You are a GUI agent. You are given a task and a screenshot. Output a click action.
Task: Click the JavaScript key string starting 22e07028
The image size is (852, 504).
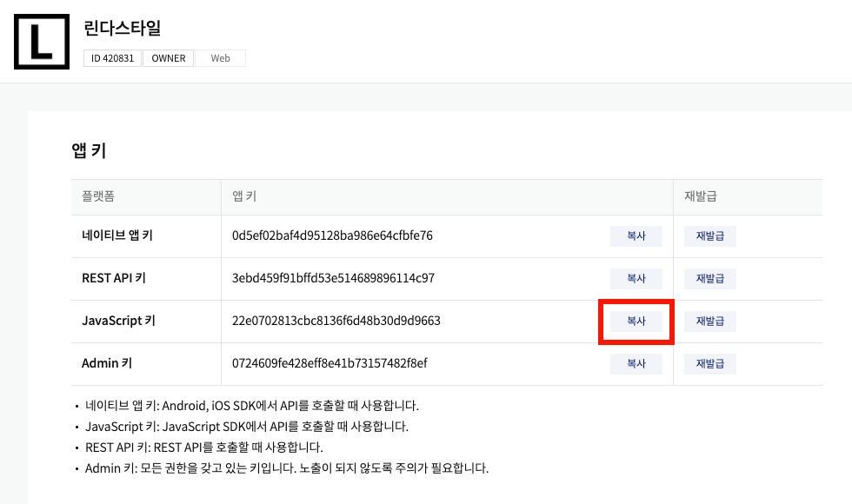(336, 322)
